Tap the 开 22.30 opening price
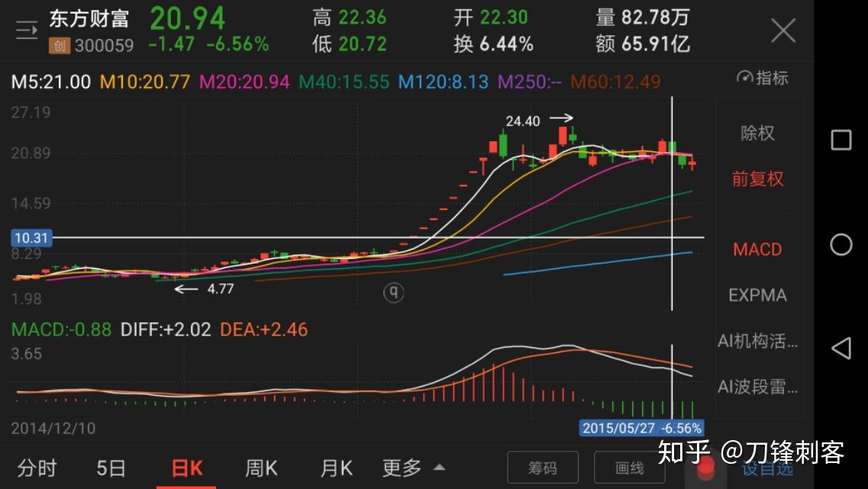The width and height of the screenshot is (868, 489). [491, 18]
